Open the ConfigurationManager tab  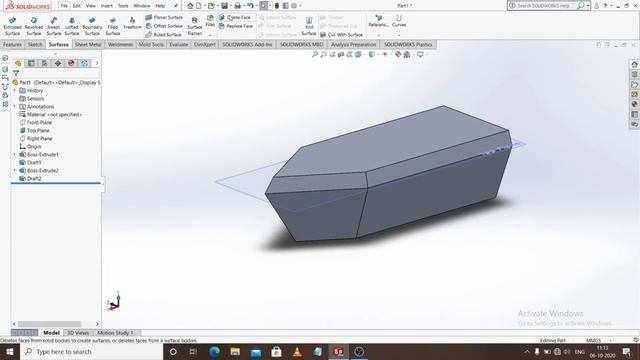tap(44, 63)
